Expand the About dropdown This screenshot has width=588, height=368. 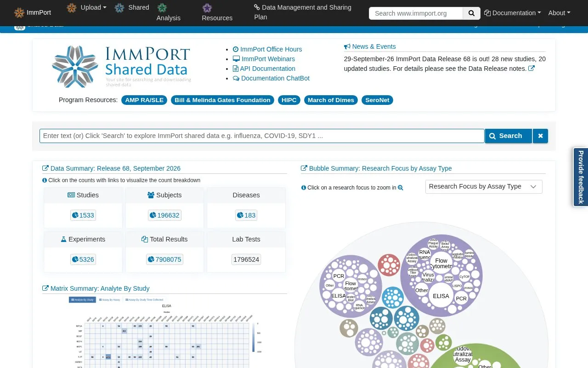559,13
